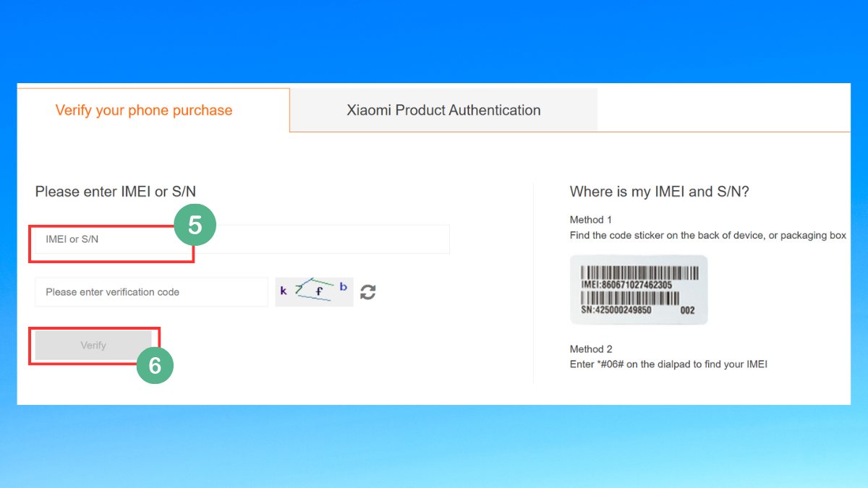Click the "Please enter IMEI or S/N" heading

pos(116,192)
